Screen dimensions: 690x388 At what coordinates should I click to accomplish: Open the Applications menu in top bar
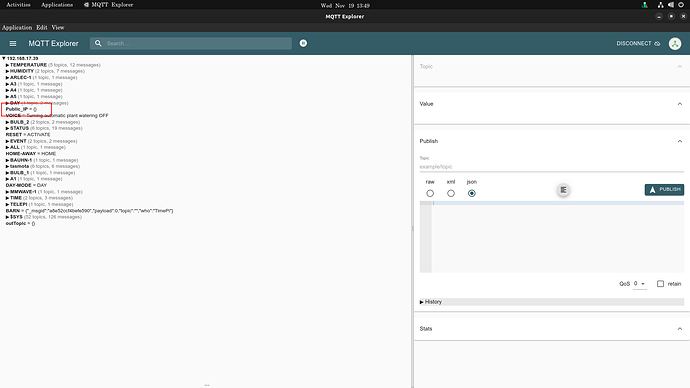pyautogui.click(x=57, y=5)
